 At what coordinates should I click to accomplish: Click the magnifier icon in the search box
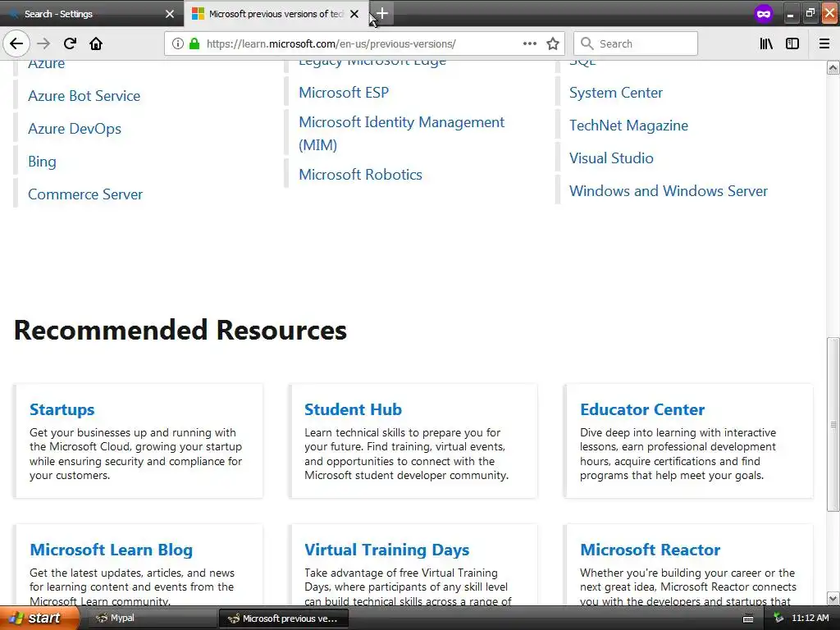click(x=587, y=43)
